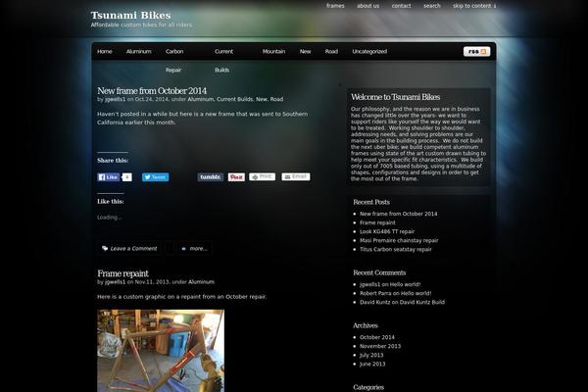
Task: Share post via Tweet button
Action: click(x=155, y=177)
